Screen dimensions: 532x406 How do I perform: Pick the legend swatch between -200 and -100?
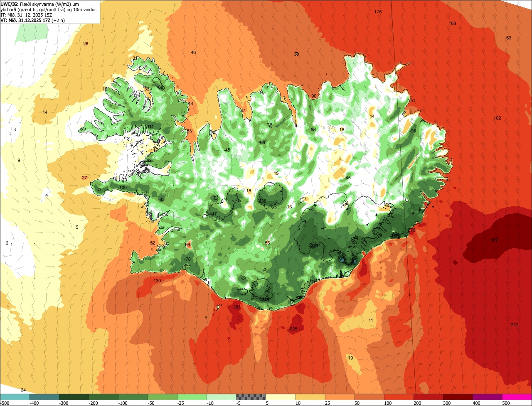click(103, 397)
